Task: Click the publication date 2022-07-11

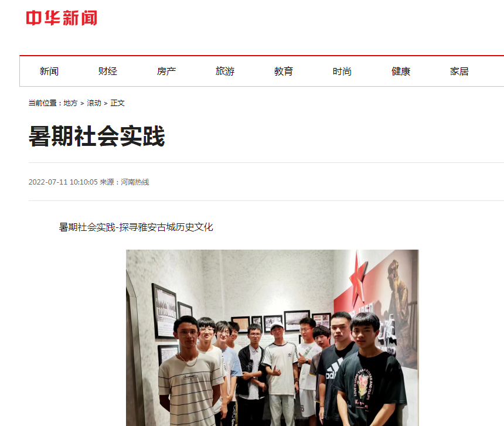Action: coord(48,182)
